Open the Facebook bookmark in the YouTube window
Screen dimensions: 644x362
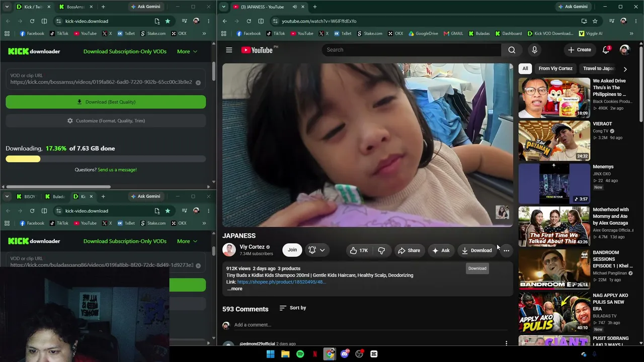point(249,34)
